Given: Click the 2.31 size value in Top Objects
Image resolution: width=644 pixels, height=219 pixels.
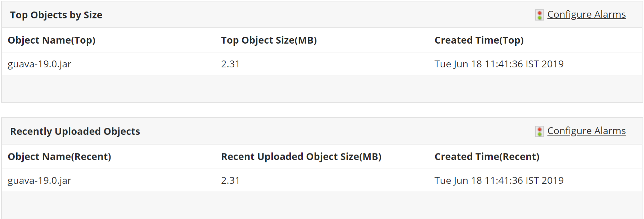Looking at the screenshot, I should tap(230, 64).
